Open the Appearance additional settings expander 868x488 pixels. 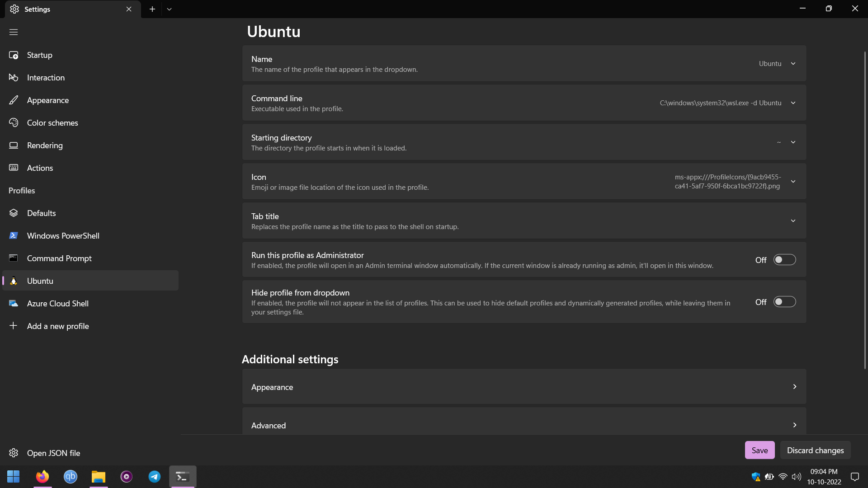click(x=524, y=387)
